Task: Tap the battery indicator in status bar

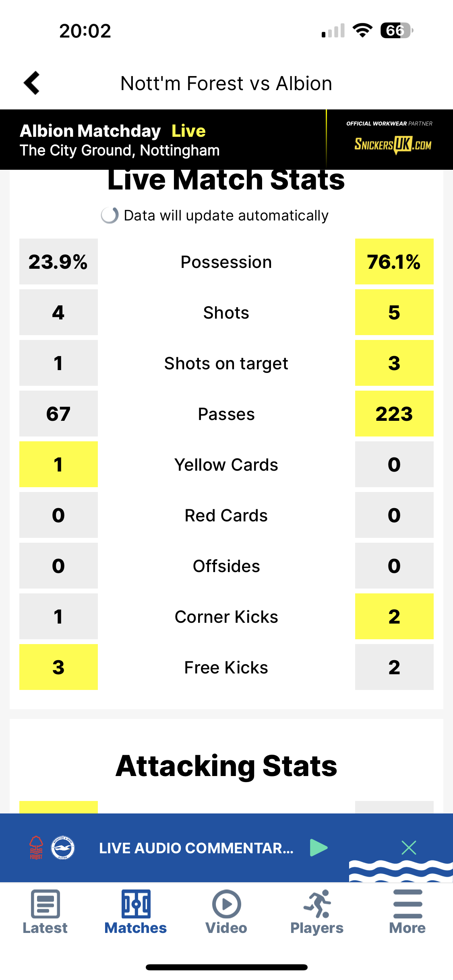Action: point(397,31)
